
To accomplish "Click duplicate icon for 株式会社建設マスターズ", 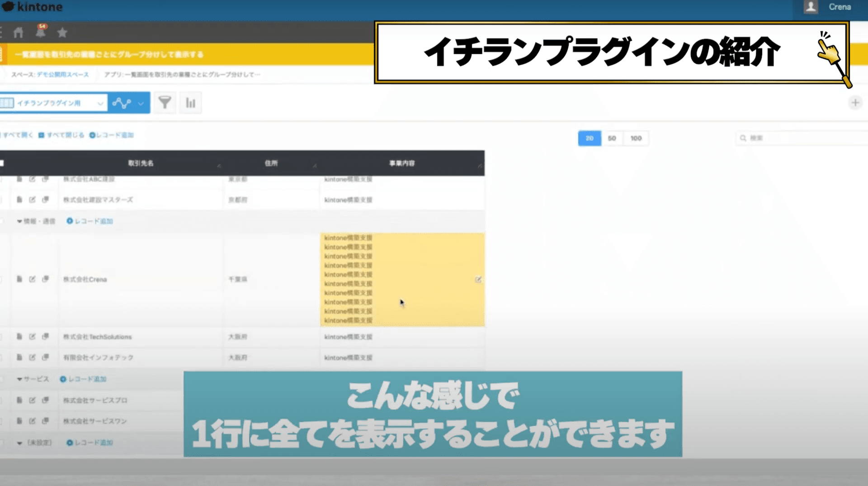I will click(45, 200).
